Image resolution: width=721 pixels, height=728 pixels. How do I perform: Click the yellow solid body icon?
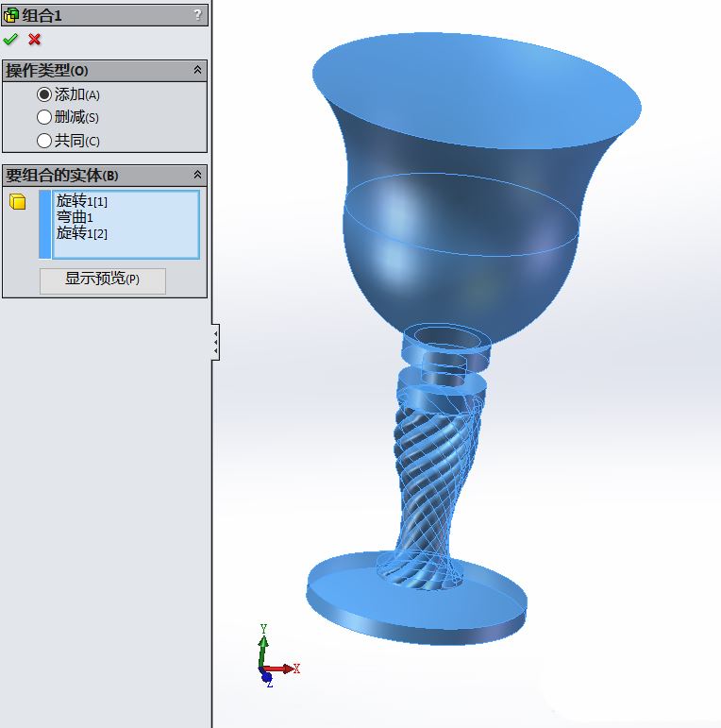click(x=18, y=201)
